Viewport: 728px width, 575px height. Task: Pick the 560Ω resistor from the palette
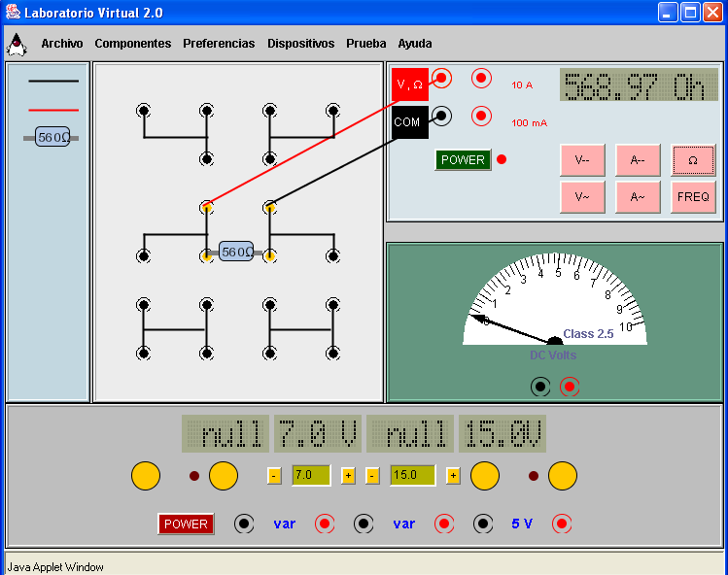pos(52,138)
